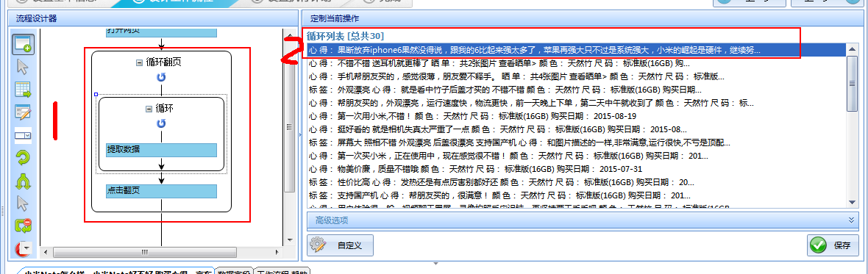Click the 循环列表 [总共30] heading
The height and width of the screenshot is (274, 868).
click(x=346, y=37)
